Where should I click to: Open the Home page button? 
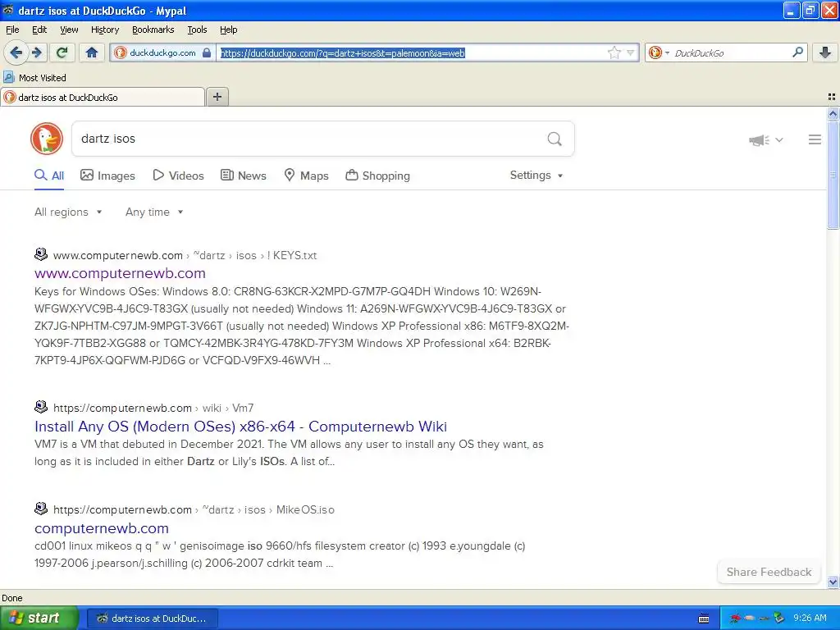point(92,52)
